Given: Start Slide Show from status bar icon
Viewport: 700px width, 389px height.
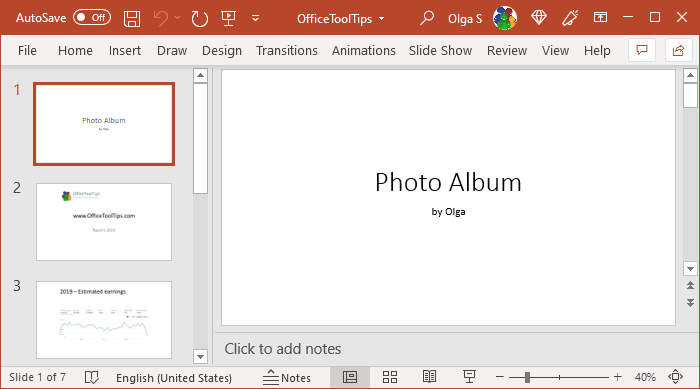Looking at the screenshot, I should 469,377.
